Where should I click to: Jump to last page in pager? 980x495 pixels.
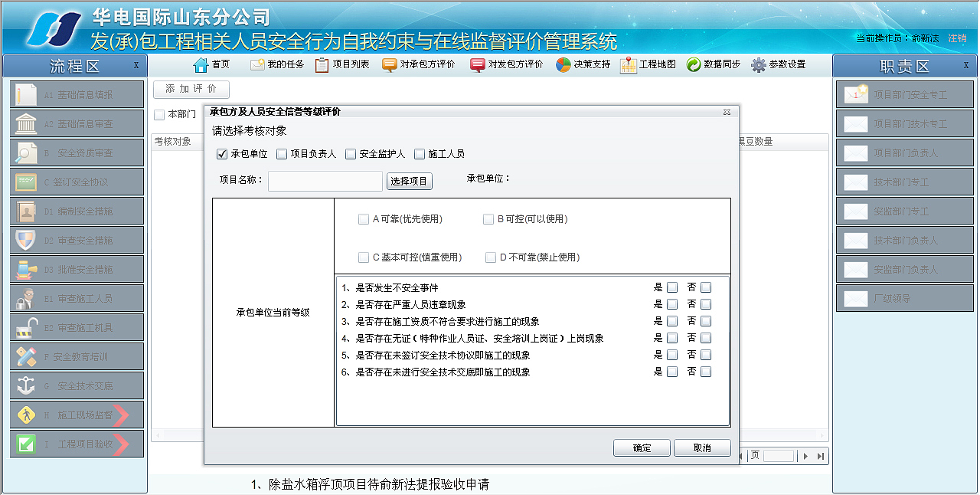point(821,456)
